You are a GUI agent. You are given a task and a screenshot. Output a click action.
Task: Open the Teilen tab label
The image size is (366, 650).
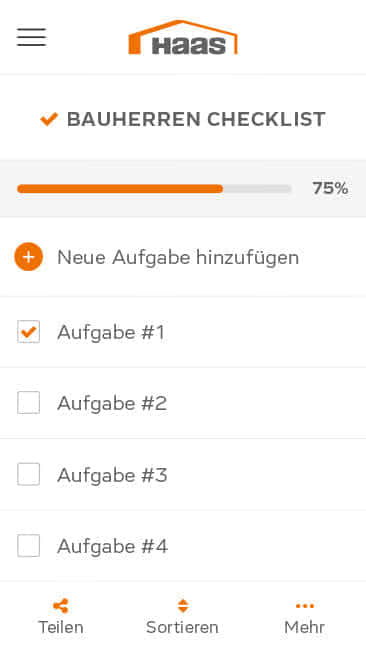click(x=61, y=627)
